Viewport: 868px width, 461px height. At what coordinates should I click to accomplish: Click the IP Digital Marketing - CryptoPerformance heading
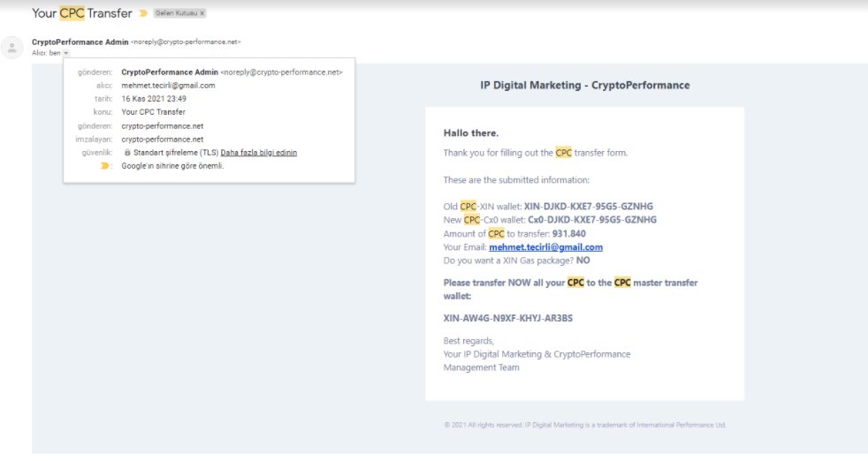tap(585, 86)
